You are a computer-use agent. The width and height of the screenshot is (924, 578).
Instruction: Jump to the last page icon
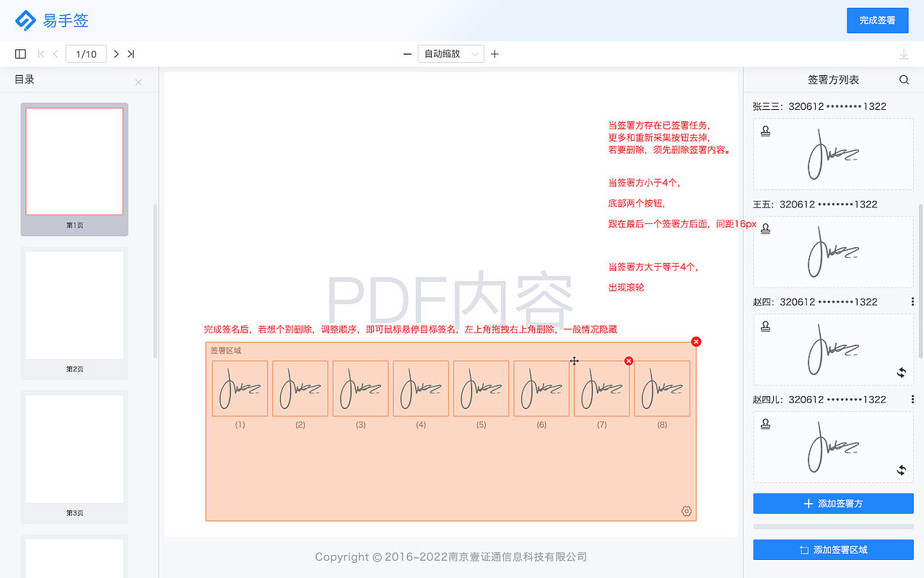pyautogui.click(x=131, y=53)
